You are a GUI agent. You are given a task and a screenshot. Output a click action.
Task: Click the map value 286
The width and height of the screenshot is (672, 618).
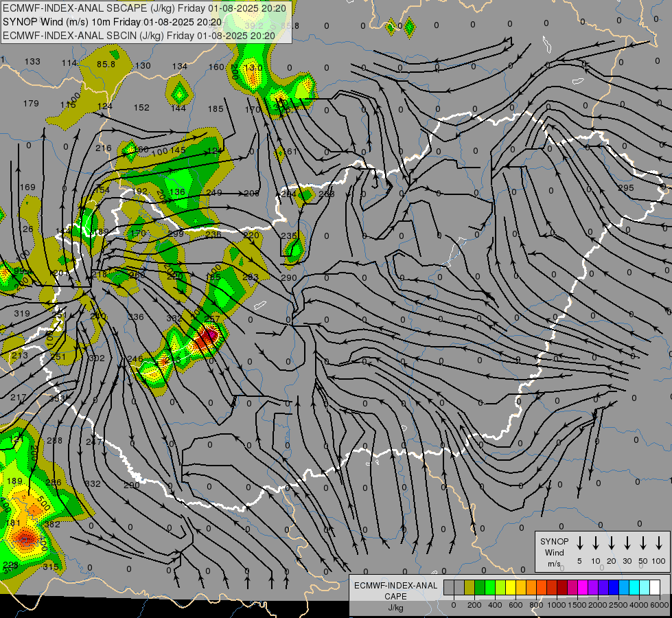click(x=53, y=483)
